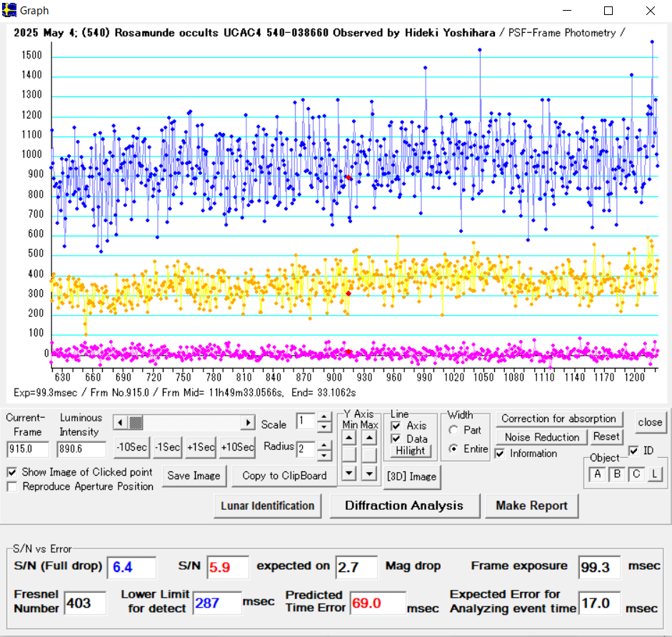
Task: Select object A button
Action: point(596,474)
